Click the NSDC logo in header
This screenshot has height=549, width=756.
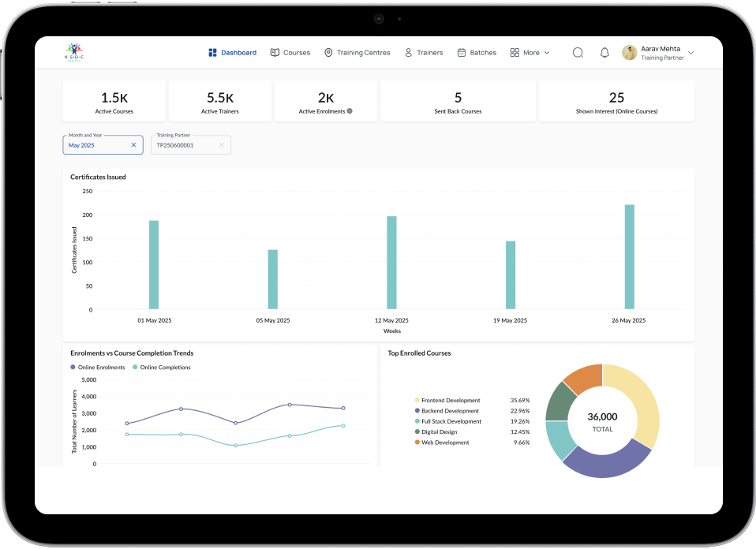[x=74, y=52]
